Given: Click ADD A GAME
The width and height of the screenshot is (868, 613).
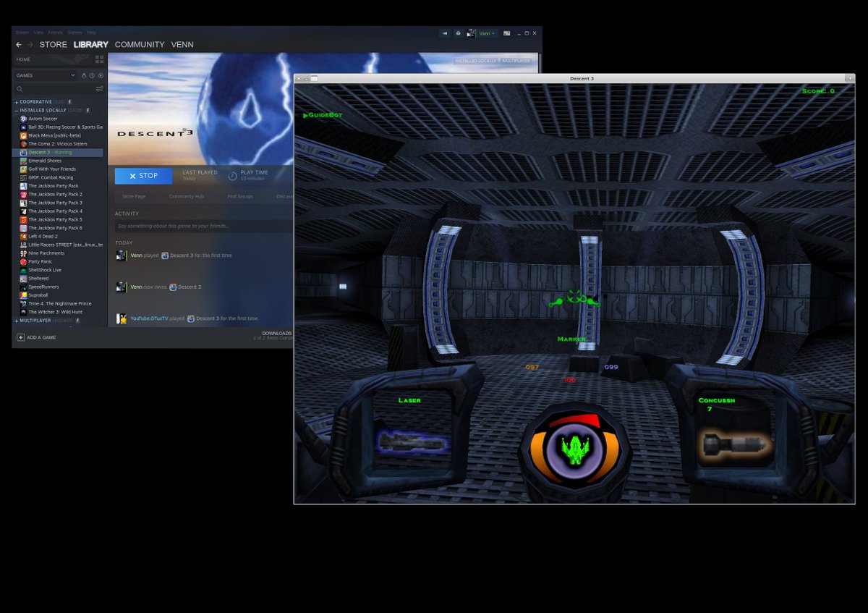Looking at the screenshot, I should [41, 337].
